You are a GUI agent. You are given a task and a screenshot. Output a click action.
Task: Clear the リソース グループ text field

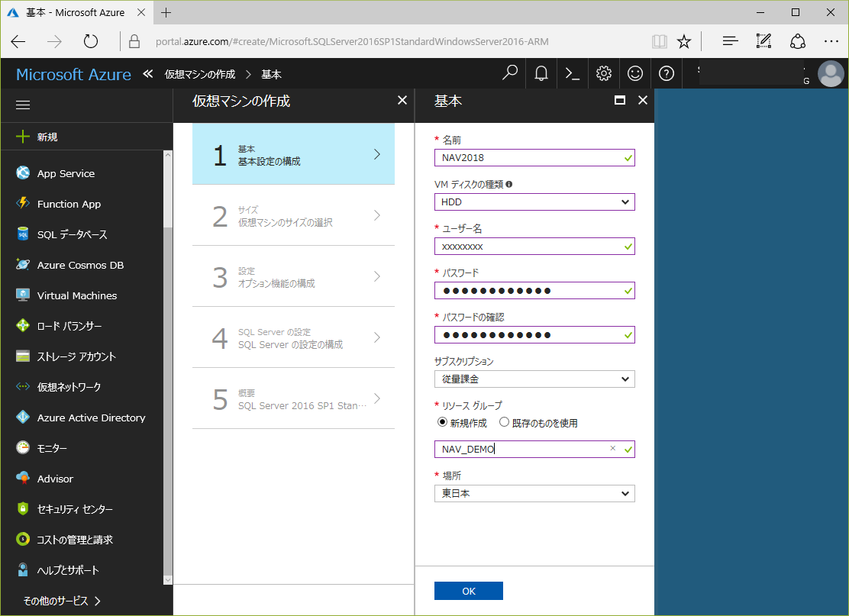point(613,448)
